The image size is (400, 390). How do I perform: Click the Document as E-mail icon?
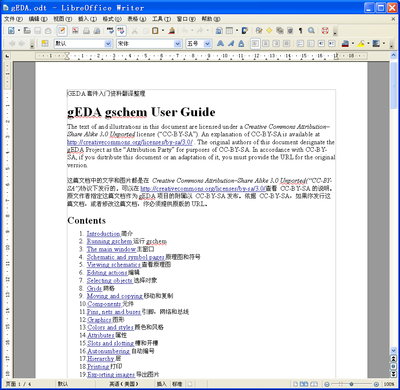48,31
